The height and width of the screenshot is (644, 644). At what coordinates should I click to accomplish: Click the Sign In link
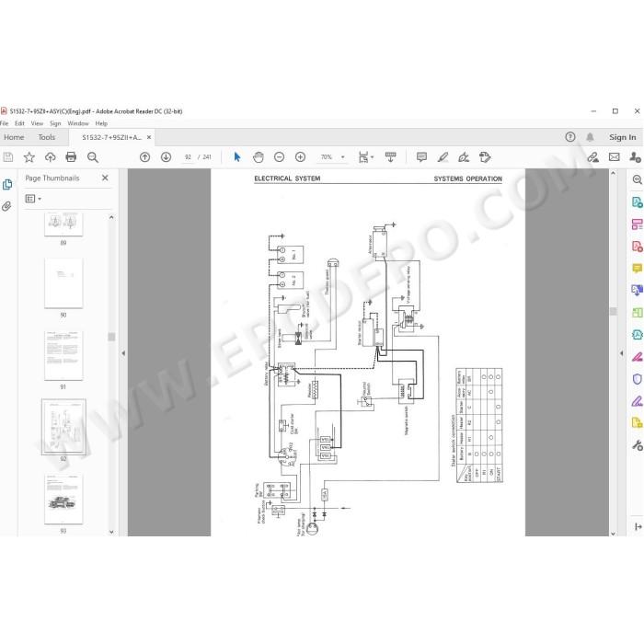pyautogui.click(x=622, y=137)
